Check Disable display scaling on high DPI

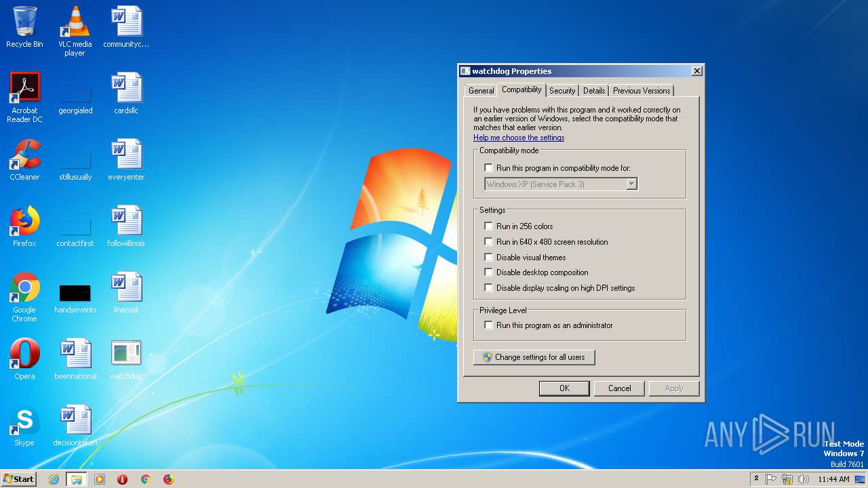point(488,288)
